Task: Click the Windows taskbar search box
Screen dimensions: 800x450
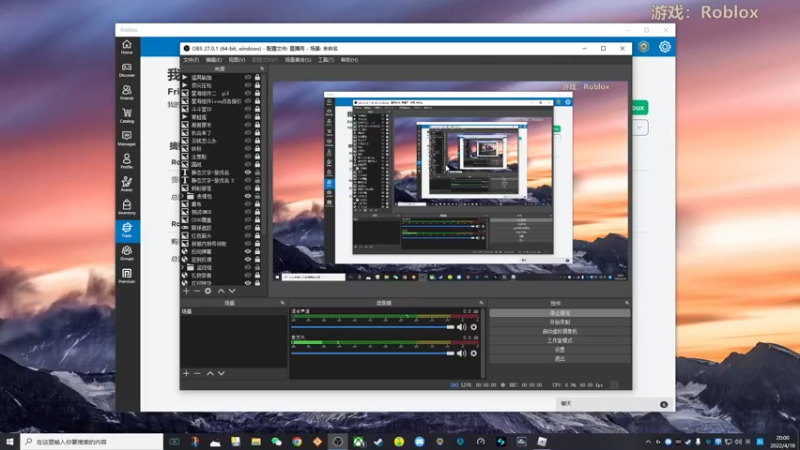Action: click(x=92, y=442)
